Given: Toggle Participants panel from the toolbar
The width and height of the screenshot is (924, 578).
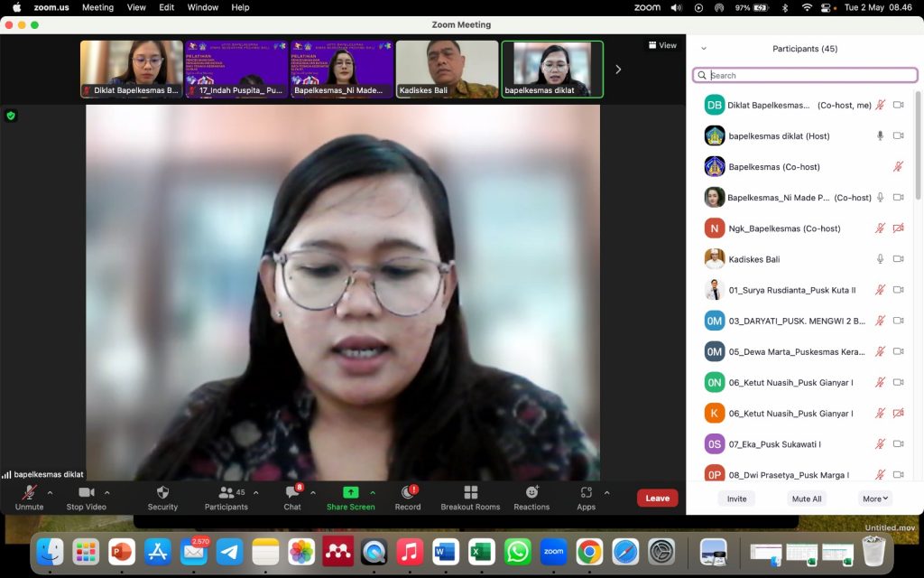Looking at the screenshot, I should (x=226, y=493).
